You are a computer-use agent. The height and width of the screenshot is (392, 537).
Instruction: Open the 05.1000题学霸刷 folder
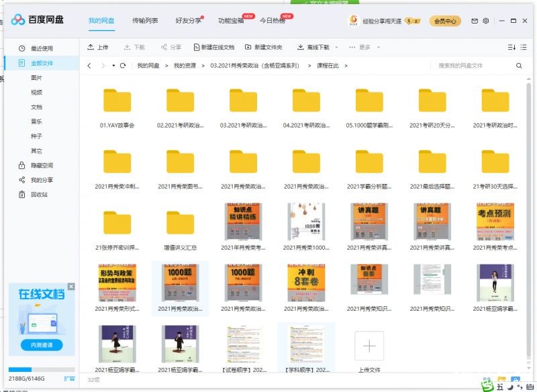(x=369, y=101)
